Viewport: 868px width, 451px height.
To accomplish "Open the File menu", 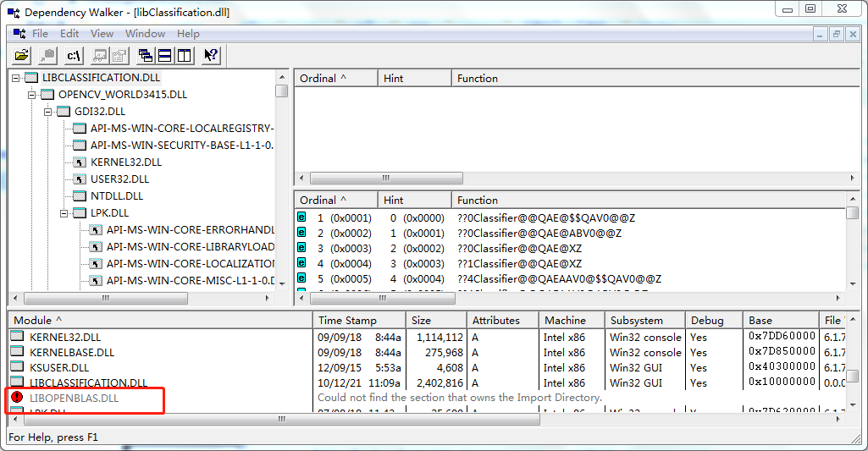I will tap(40, 34).
